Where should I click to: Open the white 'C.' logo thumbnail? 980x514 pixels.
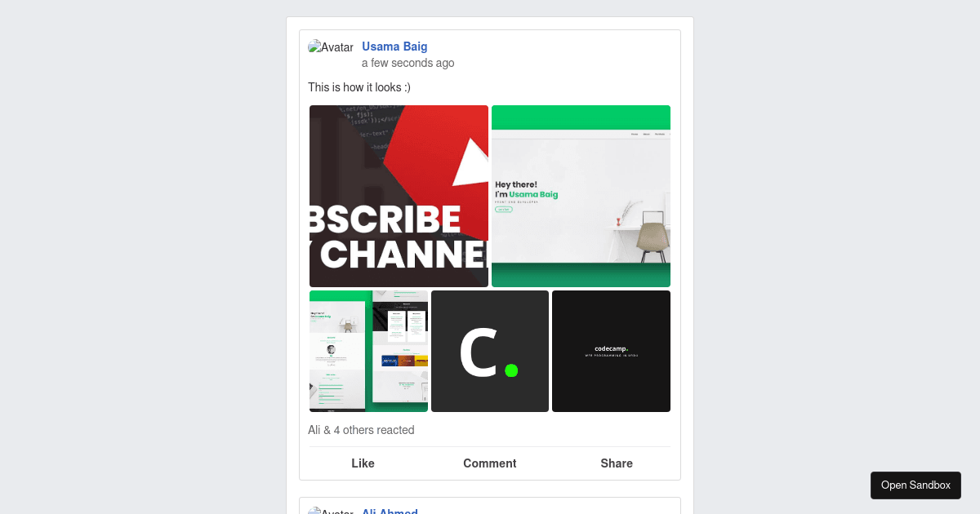(490, 351)
